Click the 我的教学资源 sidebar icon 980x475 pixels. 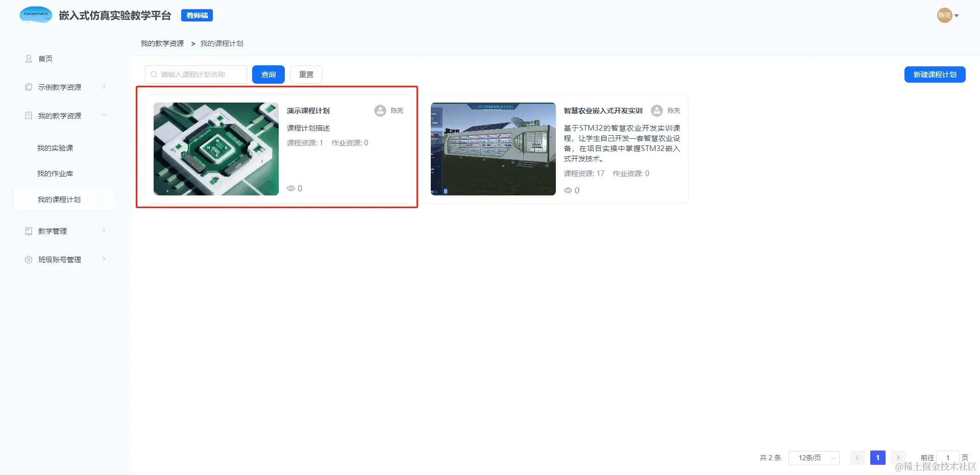29,116
